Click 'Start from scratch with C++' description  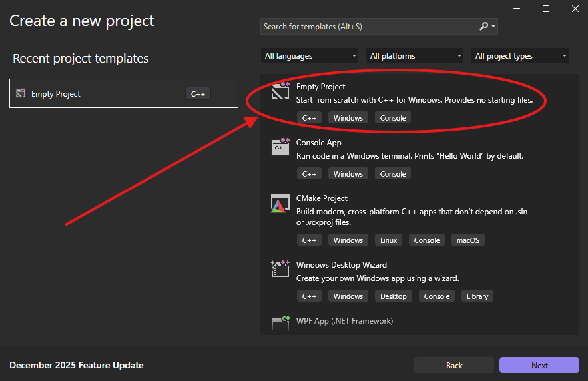click(x=414, y=100)
